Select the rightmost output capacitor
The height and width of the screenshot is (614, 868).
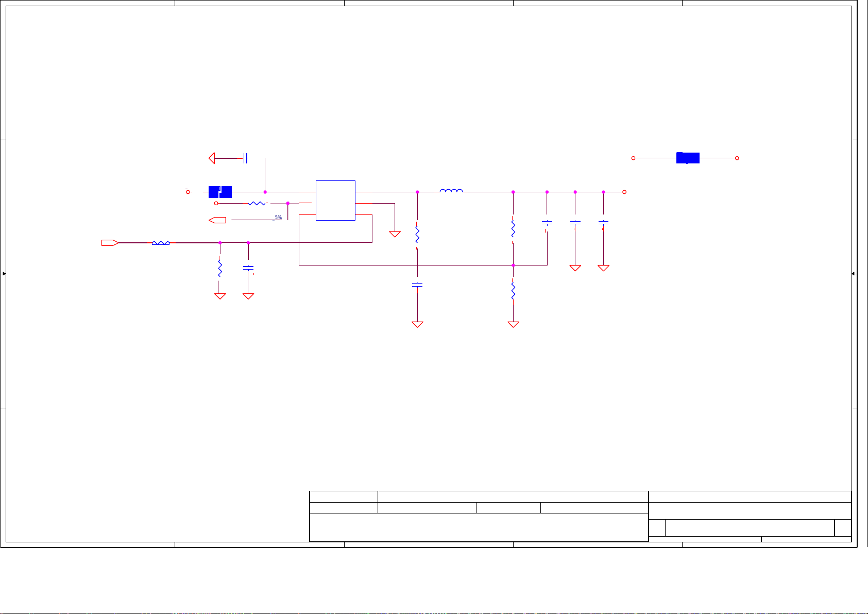pyautogui.click(x=603, y=223)
